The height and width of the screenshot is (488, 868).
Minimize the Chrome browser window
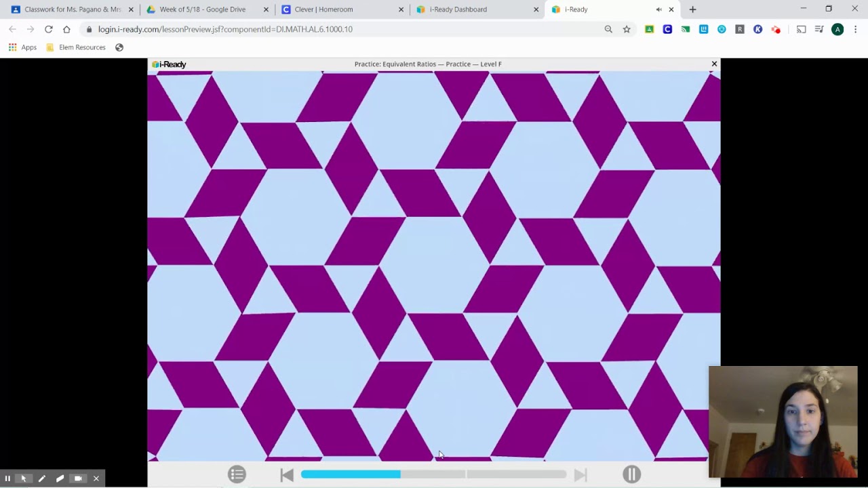point(803,9)
